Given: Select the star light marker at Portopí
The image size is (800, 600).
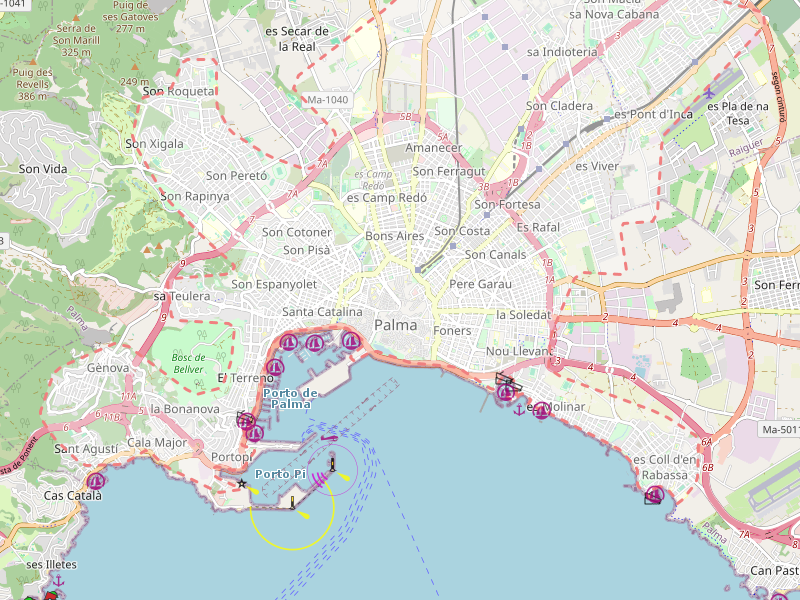Looking at the screenshot, I should [241, 483].
